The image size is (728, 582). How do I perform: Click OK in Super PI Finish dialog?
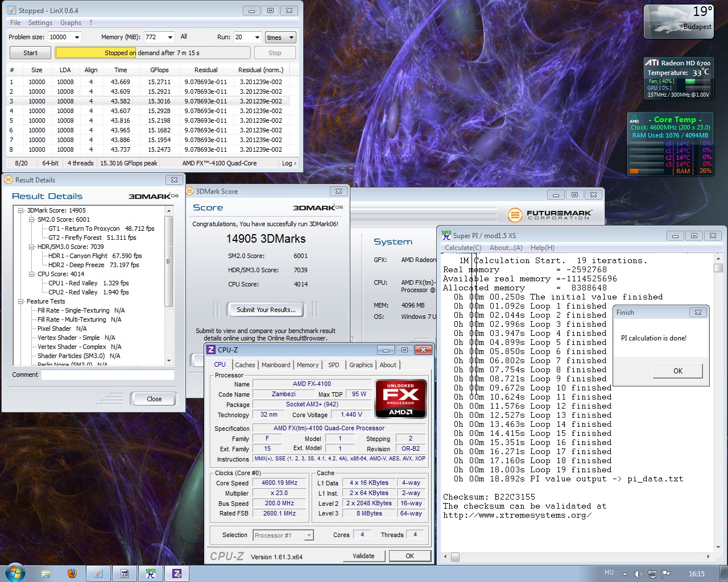(x=678, y=371)
